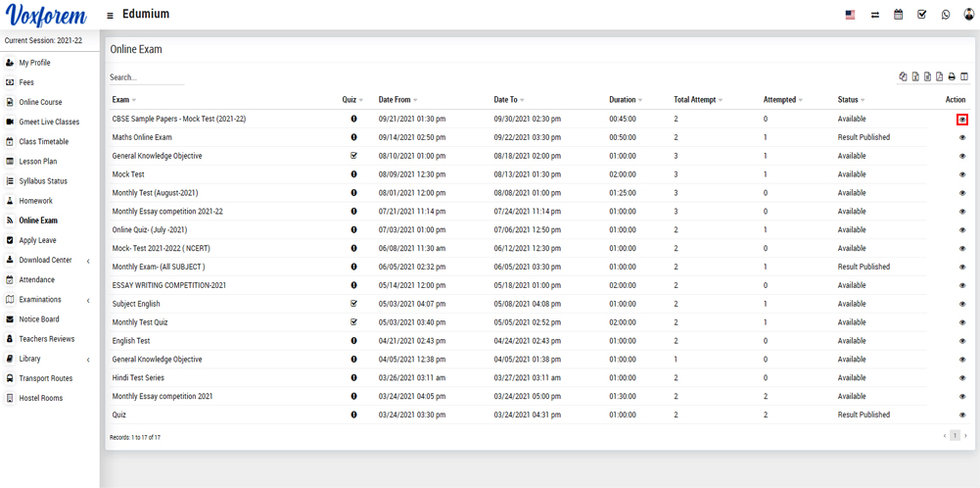Click the switch arrows icon in header
980x488 pixels.
[874, 15]
